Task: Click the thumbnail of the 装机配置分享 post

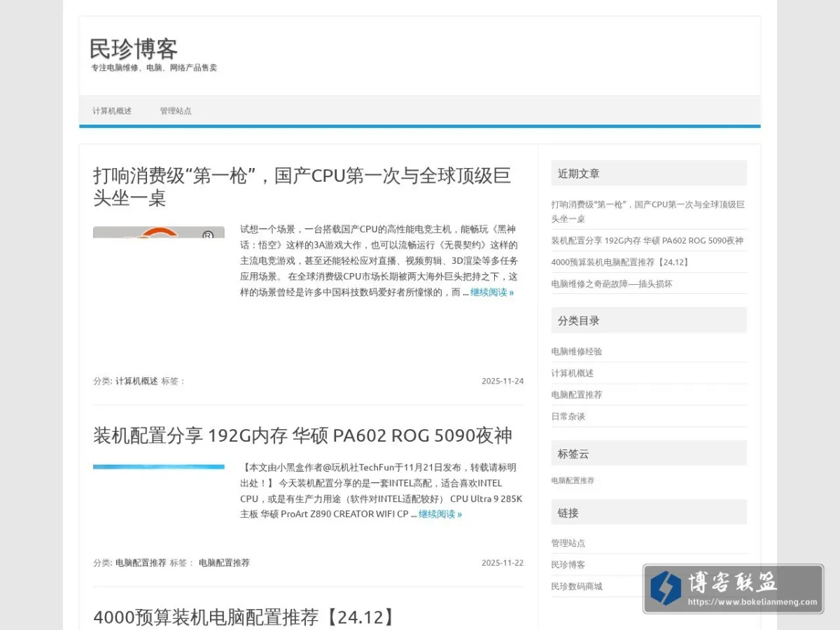Action: [x=159, y=466]
